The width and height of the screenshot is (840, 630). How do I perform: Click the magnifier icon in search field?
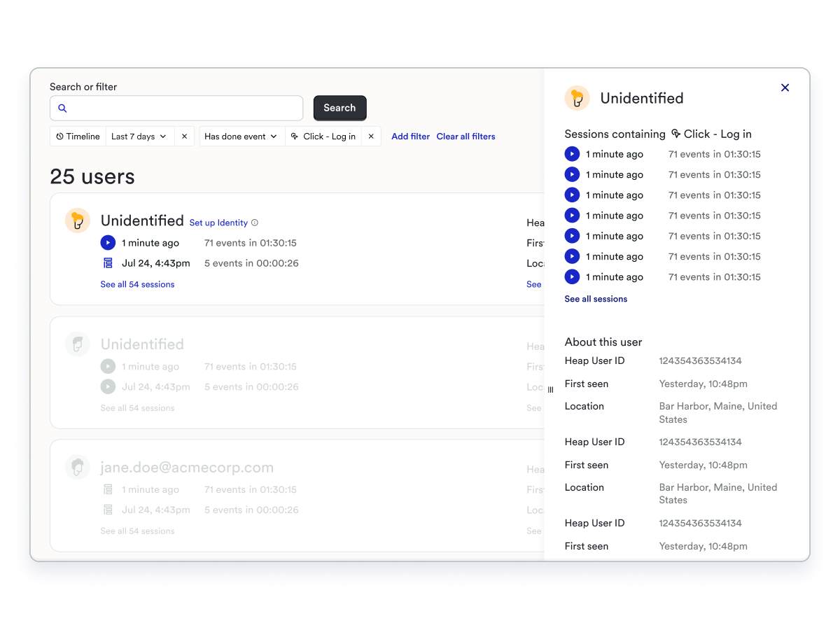point(62,108)
